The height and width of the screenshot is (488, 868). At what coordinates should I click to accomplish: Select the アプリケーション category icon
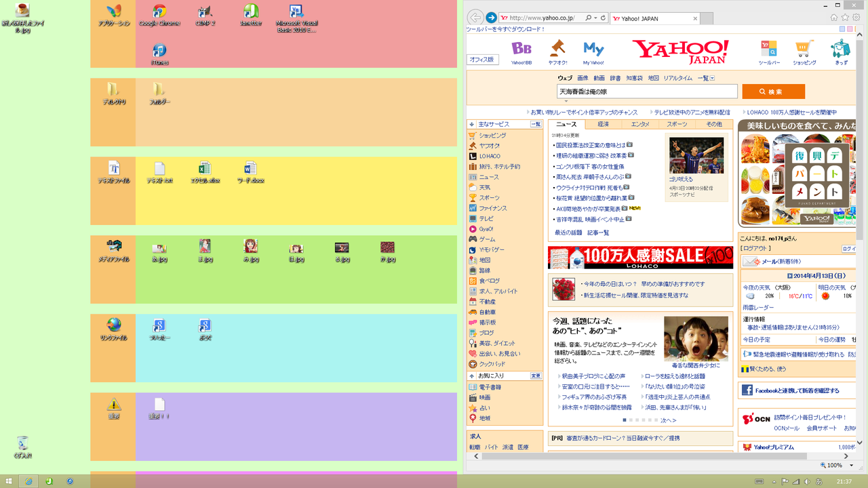click(114, 15)
